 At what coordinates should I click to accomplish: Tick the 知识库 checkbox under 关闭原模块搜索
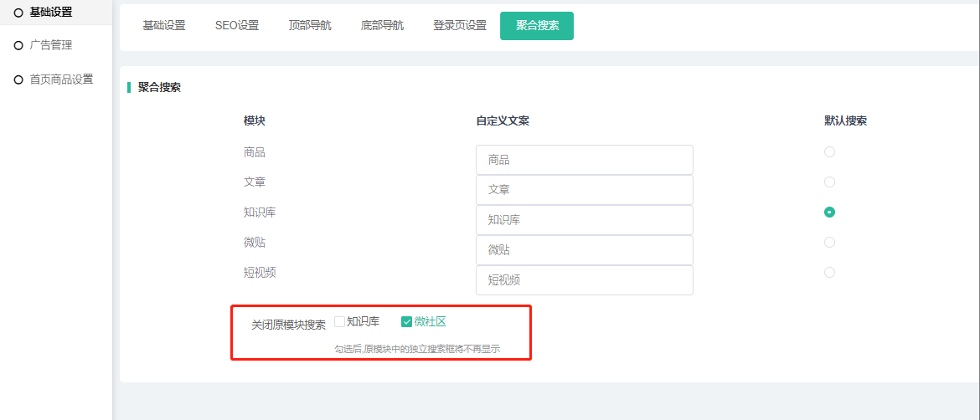[x=339, y=321]
